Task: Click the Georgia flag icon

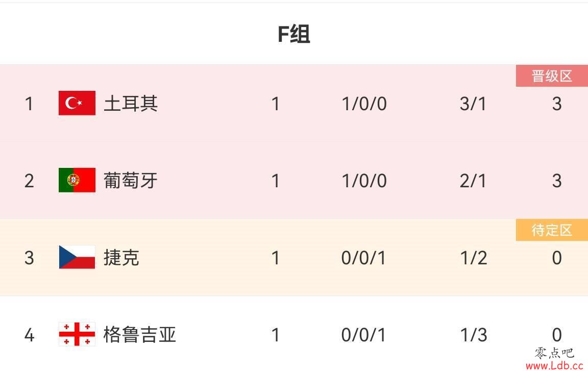Action: [x=77, y=334]
